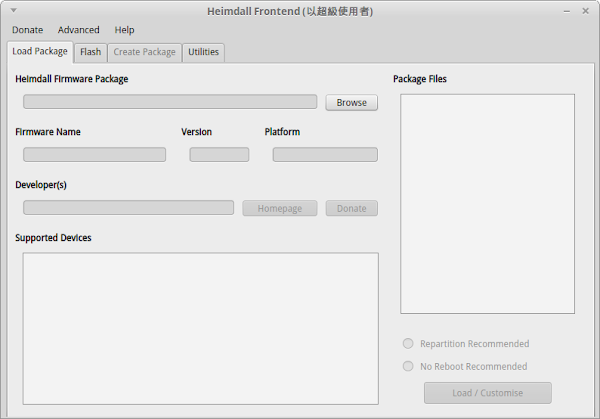This screenshot has width=600, height=419.
Task: Click the Load / Customise button
Action: pos(488,393)
